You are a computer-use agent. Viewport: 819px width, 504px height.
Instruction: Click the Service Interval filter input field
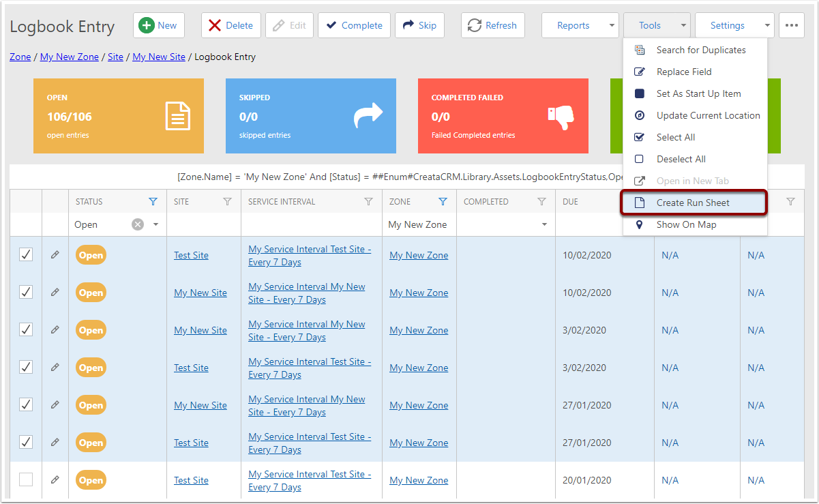[x=312, y=224]
